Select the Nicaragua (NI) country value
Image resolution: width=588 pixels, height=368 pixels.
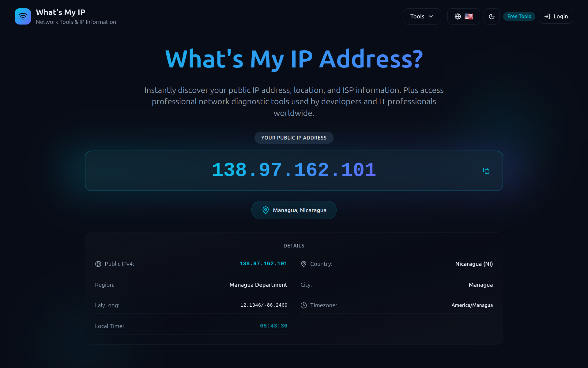point(474,264)
